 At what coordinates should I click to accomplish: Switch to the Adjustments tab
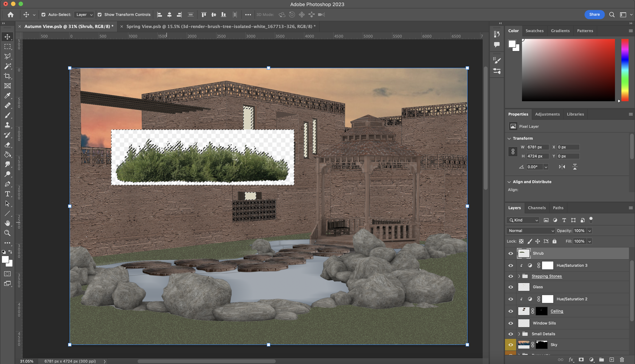click(547, 114)
